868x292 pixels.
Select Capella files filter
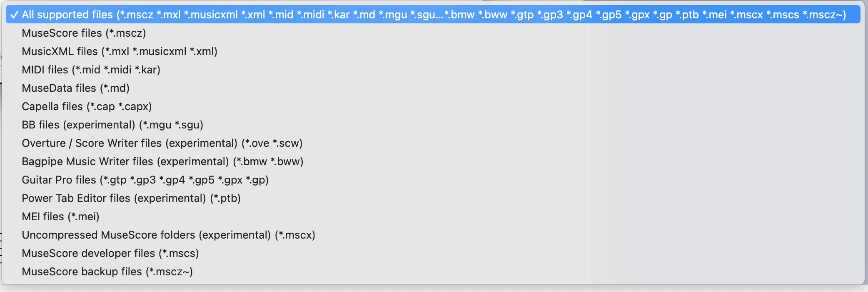(87, 106)
